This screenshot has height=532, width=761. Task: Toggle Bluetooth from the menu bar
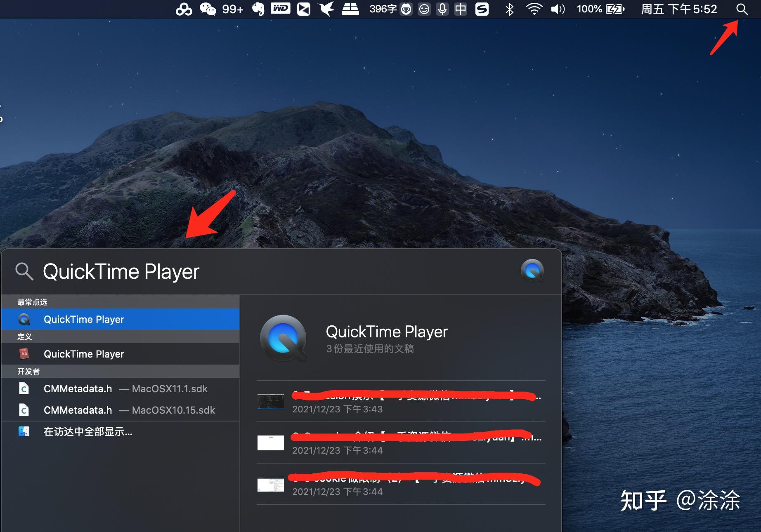click(x=509, y=9)
